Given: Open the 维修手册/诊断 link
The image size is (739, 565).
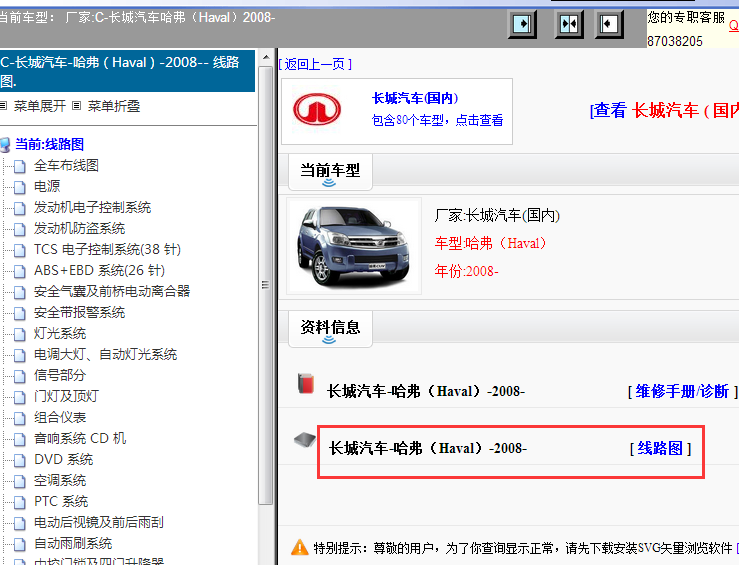Looking at the screenshot, I should [682, 391].
